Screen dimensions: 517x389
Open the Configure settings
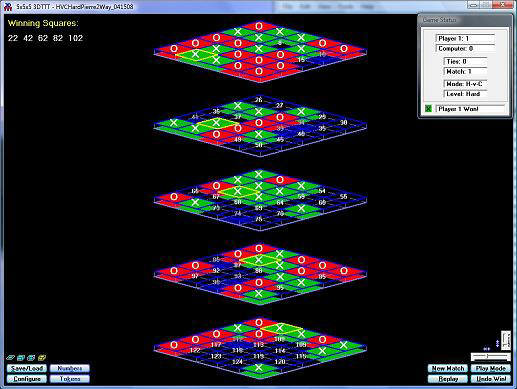click(27, 379)
